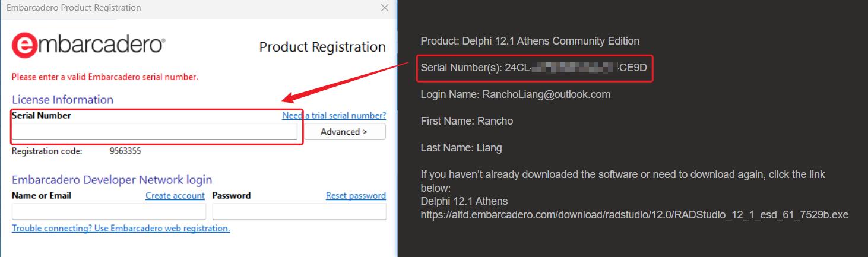Focus the Serial Number input field

154,132
